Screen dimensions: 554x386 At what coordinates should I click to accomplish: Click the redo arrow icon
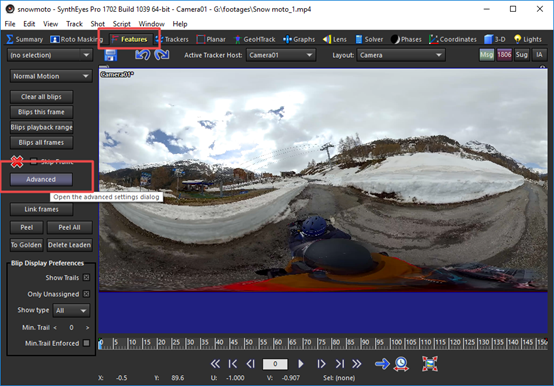click(161, 55)
